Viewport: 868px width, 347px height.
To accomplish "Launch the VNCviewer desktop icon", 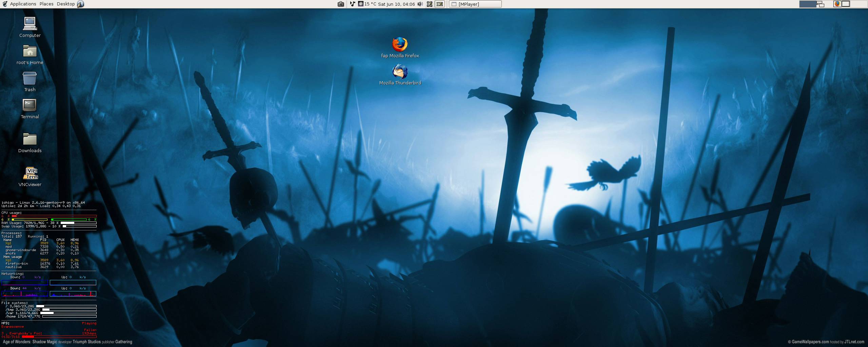I will click(x=30, y=176).
